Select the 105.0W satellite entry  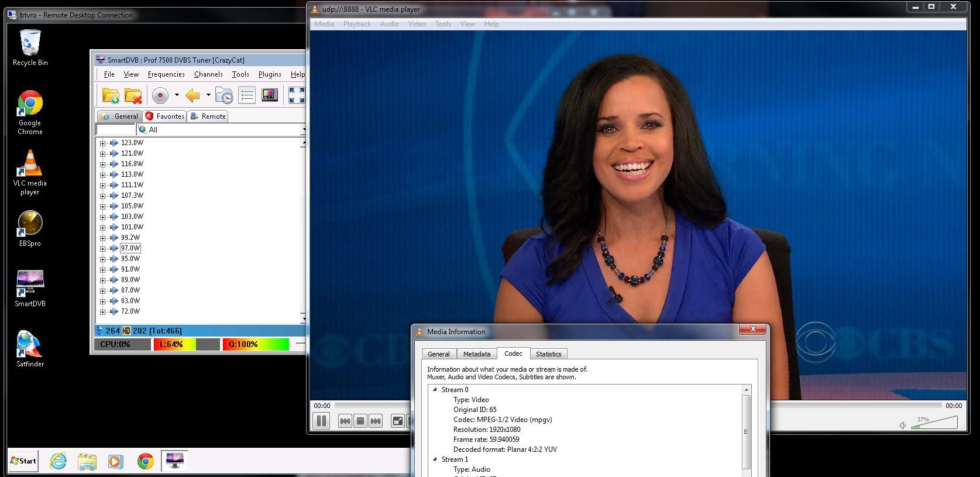click(x=132, y=206)
